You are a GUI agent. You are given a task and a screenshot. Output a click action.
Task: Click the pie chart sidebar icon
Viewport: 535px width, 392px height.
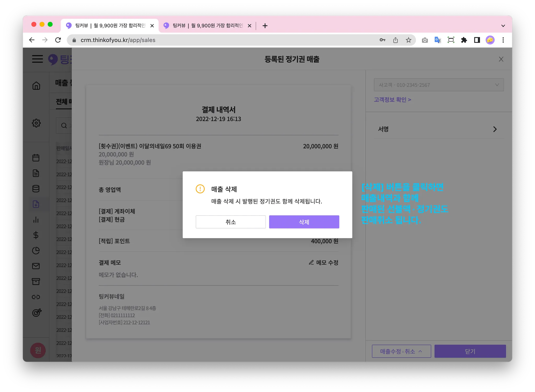(x=36, y=251)
